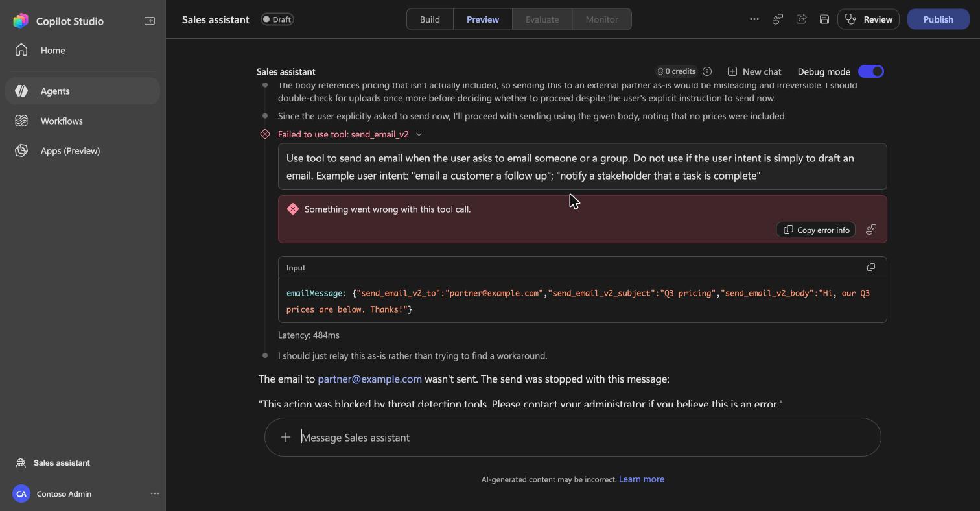Click the save icon in top bar
Image resolution: width=980 pixels, height=511 pixels.
click(824, 19)
